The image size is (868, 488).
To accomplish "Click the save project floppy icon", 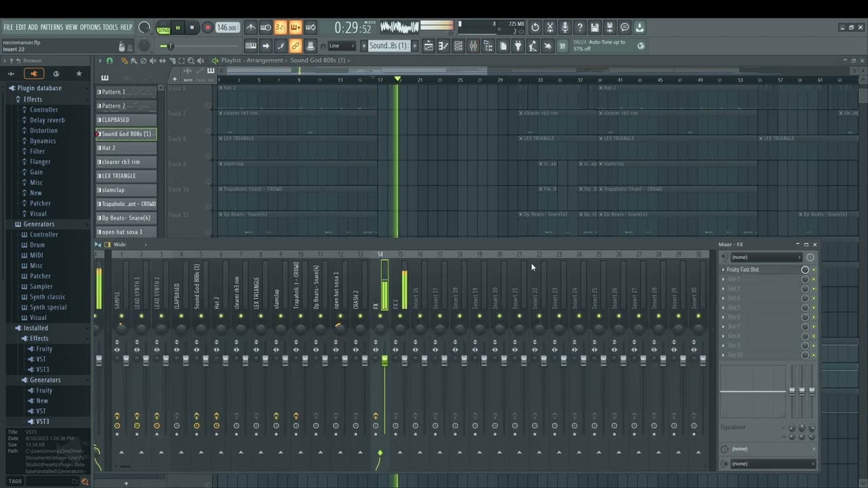I will click(595, 28).
